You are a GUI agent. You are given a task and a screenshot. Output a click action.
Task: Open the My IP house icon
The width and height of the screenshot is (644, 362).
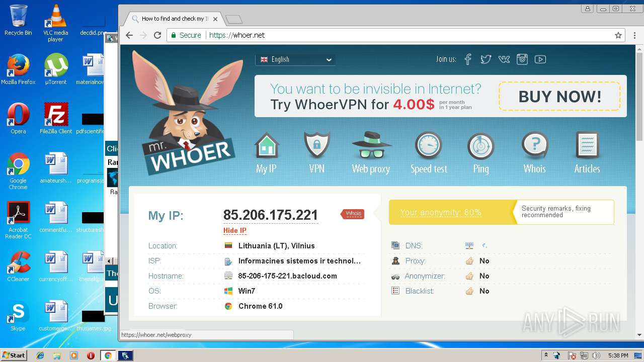point(266,146)
